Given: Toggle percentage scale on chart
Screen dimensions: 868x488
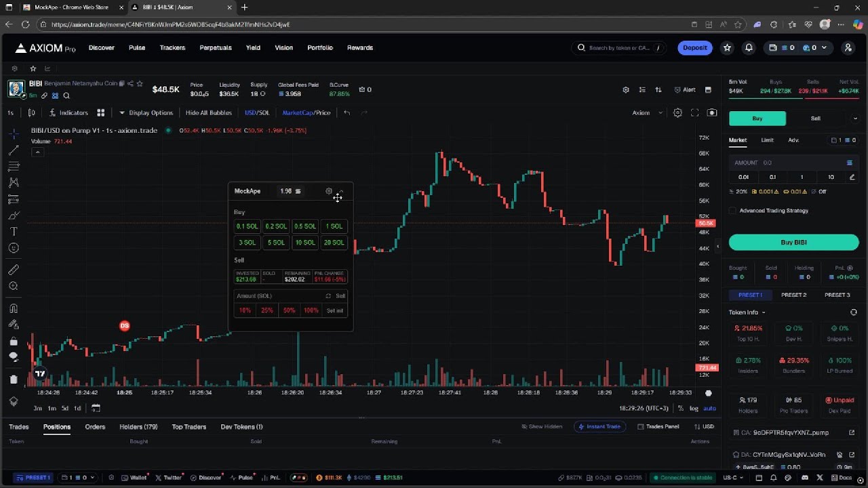Looking at the screenshot, I should (x=680, y=408).
